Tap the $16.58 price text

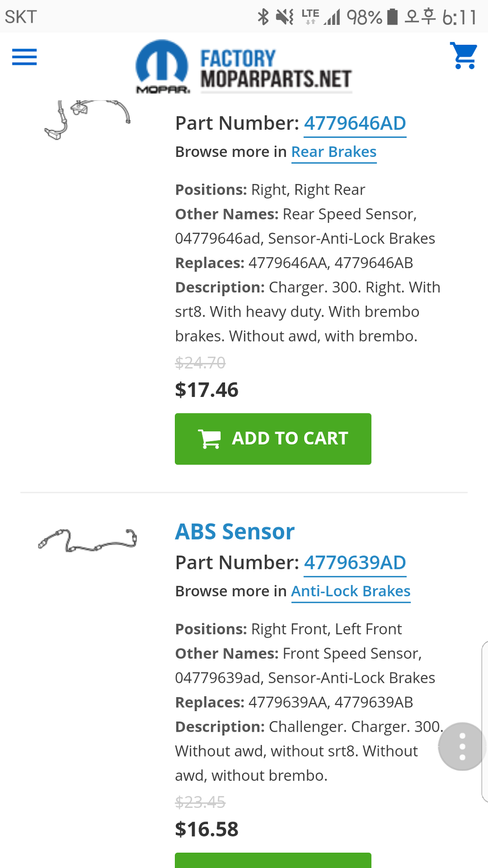tap(207, 829)
